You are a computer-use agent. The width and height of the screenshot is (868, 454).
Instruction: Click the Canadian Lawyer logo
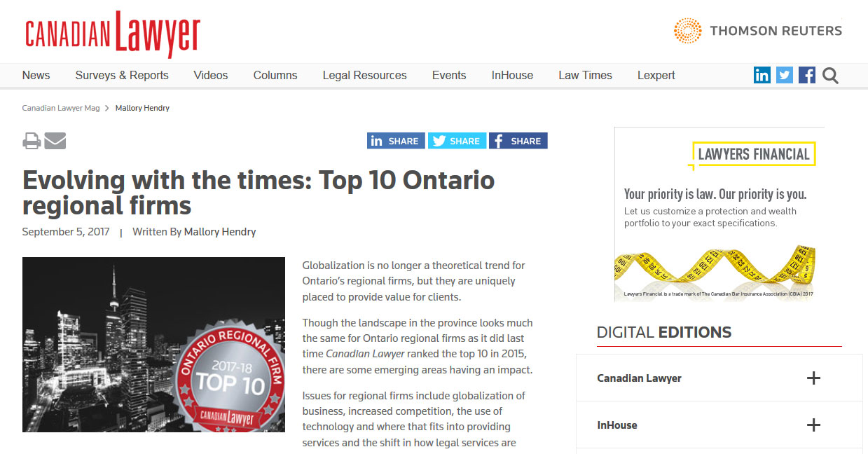pos(113,34)
